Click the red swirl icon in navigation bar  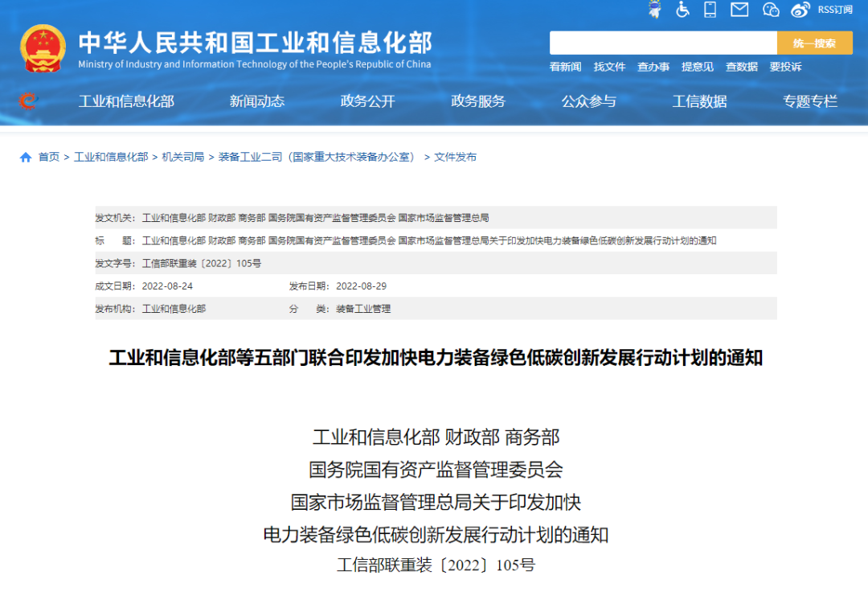tap(28, 101)
